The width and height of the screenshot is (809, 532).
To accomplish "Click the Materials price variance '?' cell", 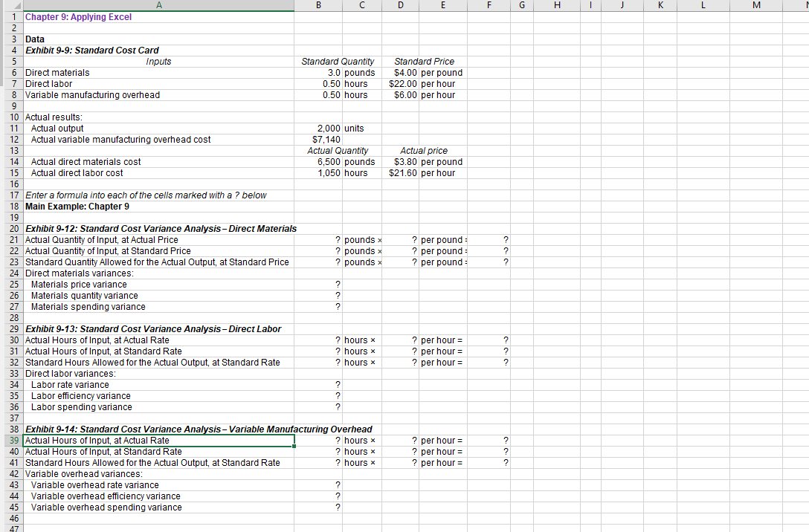I will pyautogui.click(x=318, y=284).
